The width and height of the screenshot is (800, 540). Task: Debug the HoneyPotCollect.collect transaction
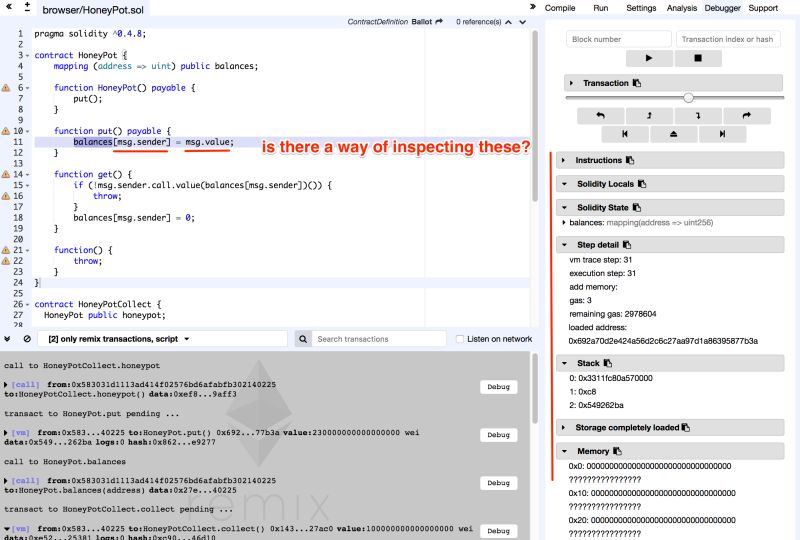(x=498, y=531)
